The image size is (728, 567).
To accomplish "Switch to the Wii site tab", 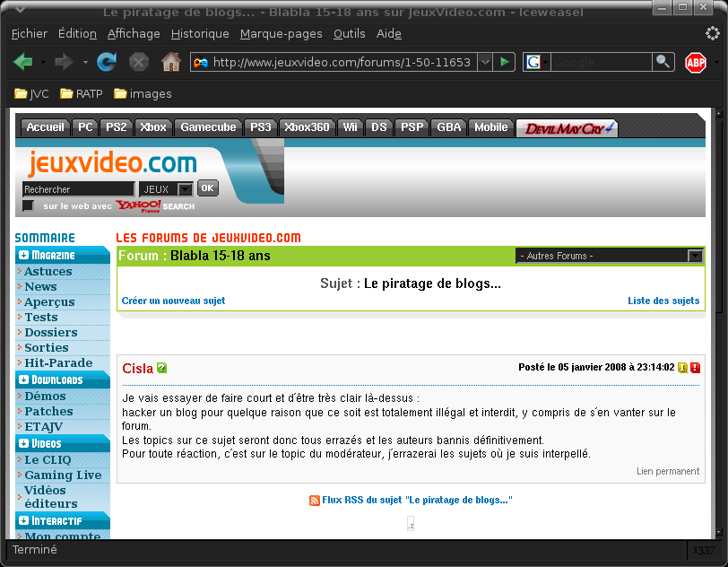I will (350, 127).
